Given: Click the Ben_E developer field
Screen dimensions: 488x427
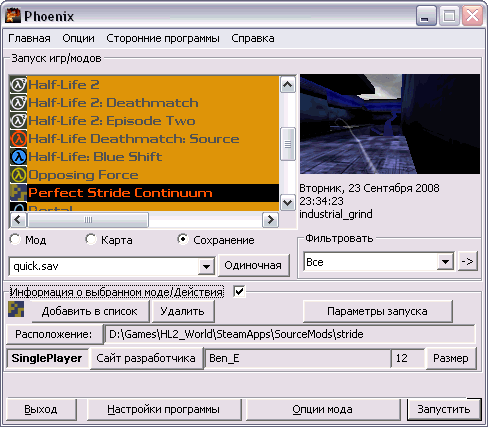Looking at the screenshot, I should (297, 358).
